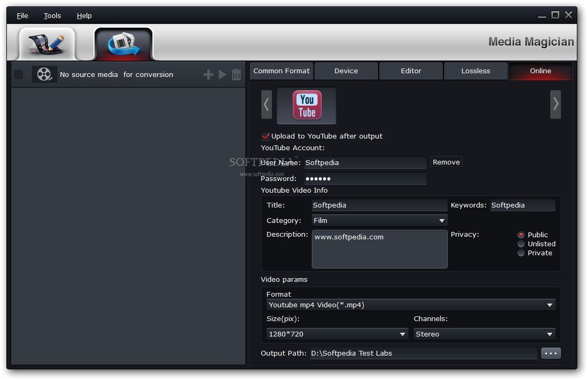Click the 'Video params' heading

(x=284, y=280)
